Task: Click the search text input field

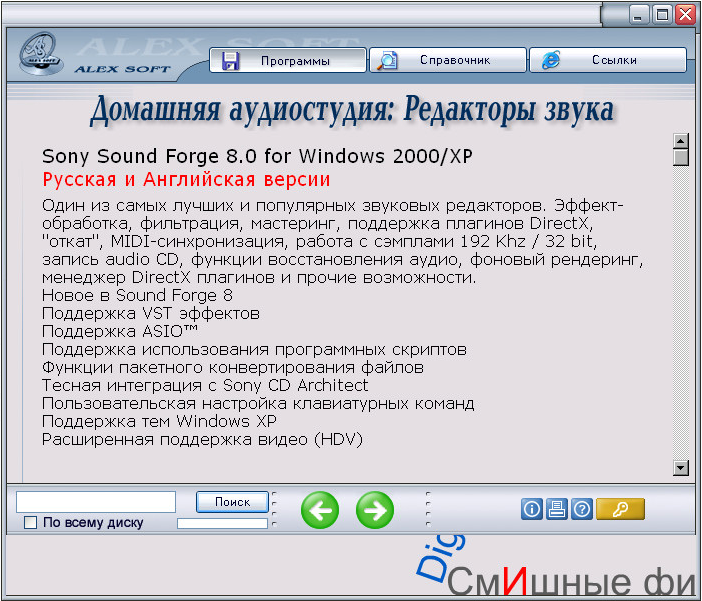Action: click(96, 502)
